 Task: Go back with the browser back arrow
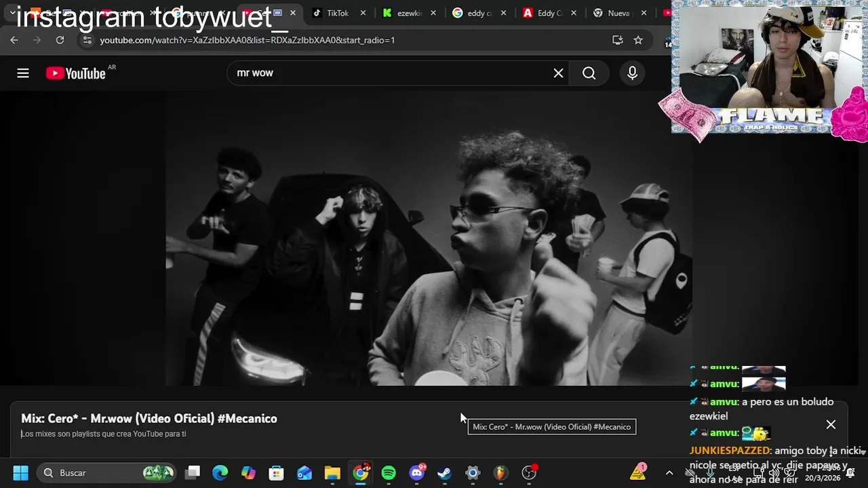(14, 40)
